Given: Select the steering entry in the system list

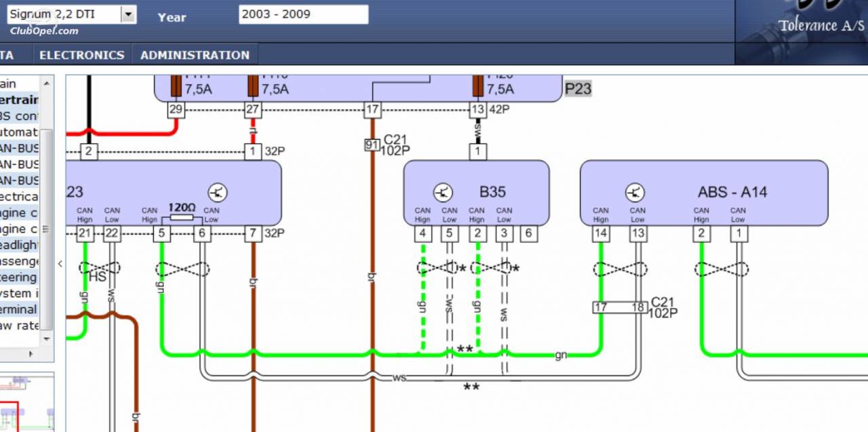Looking at the screenshot, I should tap(20, 277).
